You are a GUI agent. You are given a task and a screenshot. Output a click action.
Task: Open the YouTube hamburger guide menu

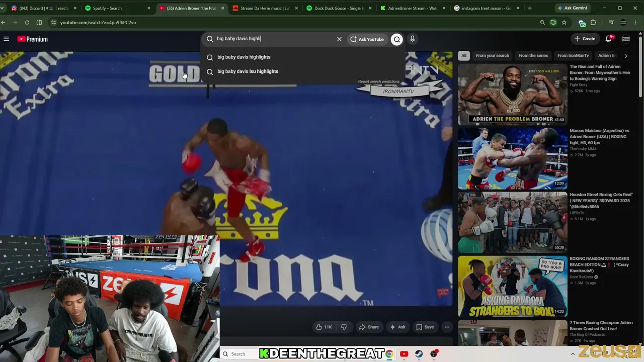pos(6,39)
